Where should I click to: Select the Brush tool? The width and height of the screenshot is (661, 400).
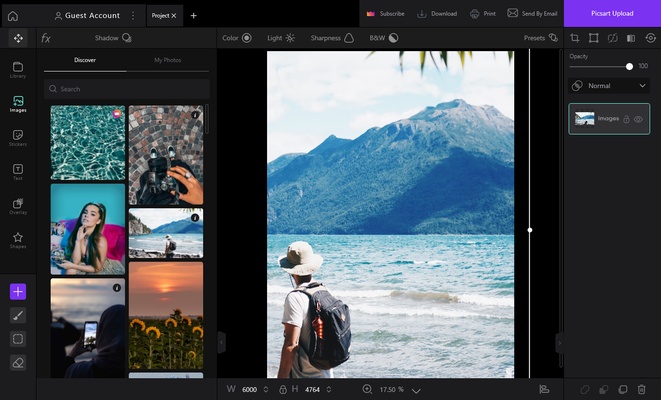coord(18,315)
